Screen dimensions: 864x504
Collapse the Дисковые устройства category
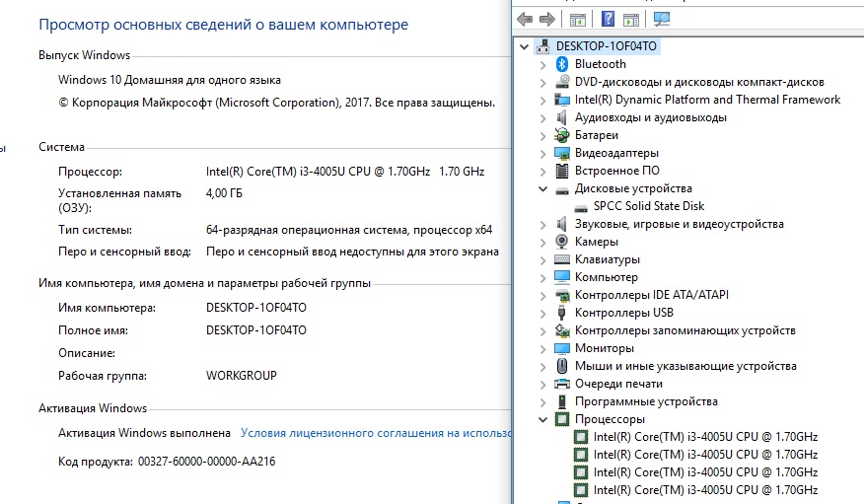tap(543, 188)
